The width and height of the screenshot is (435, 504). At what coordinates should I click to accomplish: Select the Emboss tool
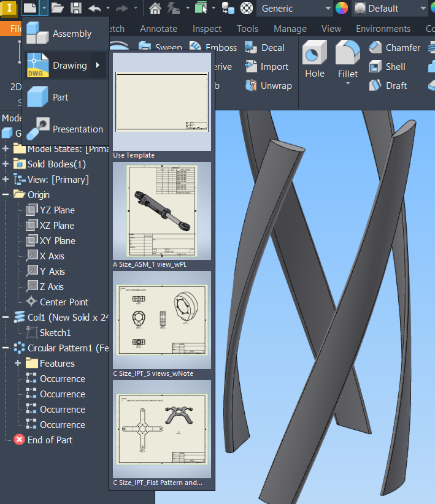coord(214,48)
